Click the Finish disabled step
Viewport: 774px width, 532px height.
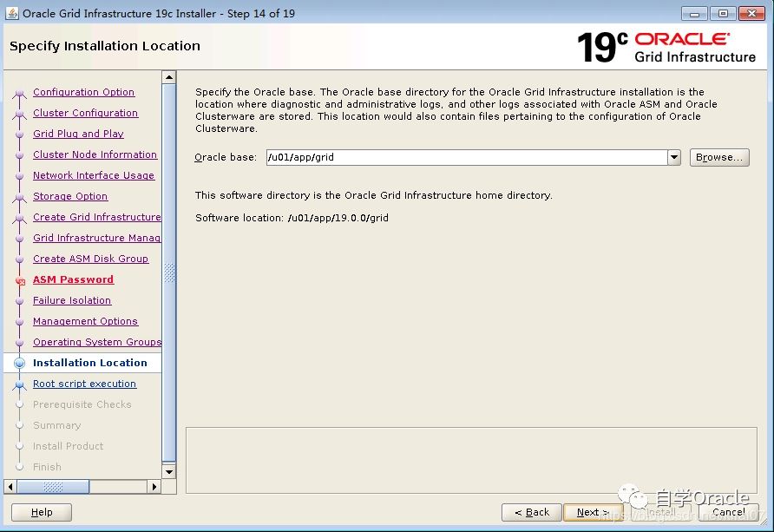pos(47,466)
